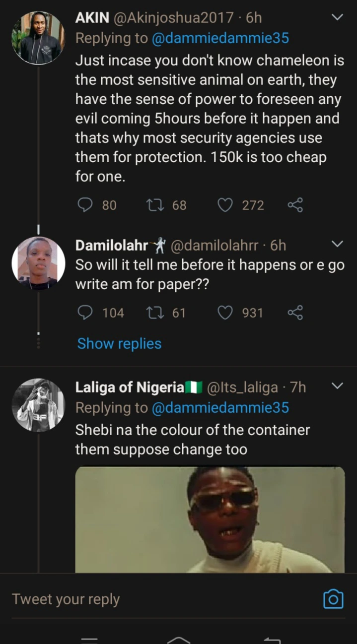Like Damilolahr's tweet with 931 likes

pyautogui.click(x=225, y=313)
